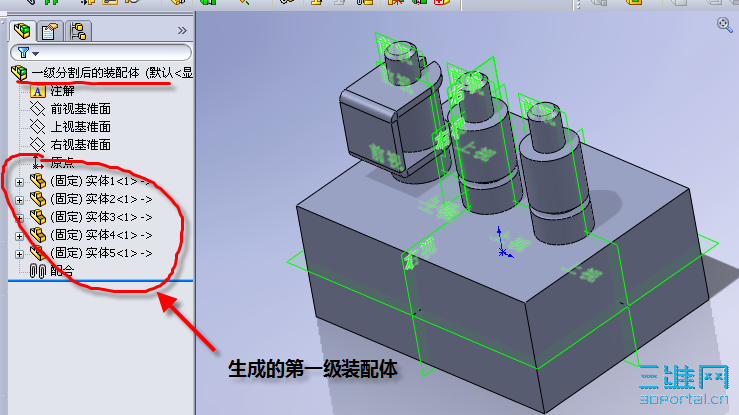The image size is (739, 415).
Task: Select the (固定) 实体5<1> part
Action: click(101, 253)
